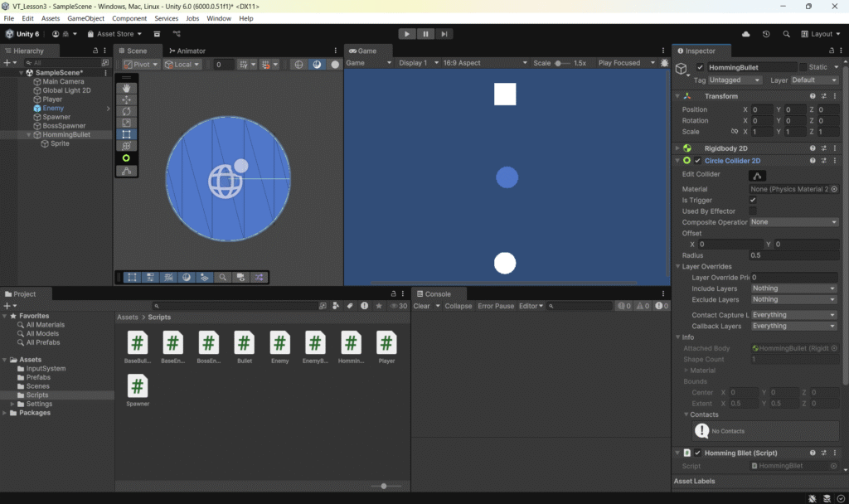Image resolution: width=849 pixels, height=504 pixels.
Task: Enable the Used By Effector checkbox
Action: (753, 211)
